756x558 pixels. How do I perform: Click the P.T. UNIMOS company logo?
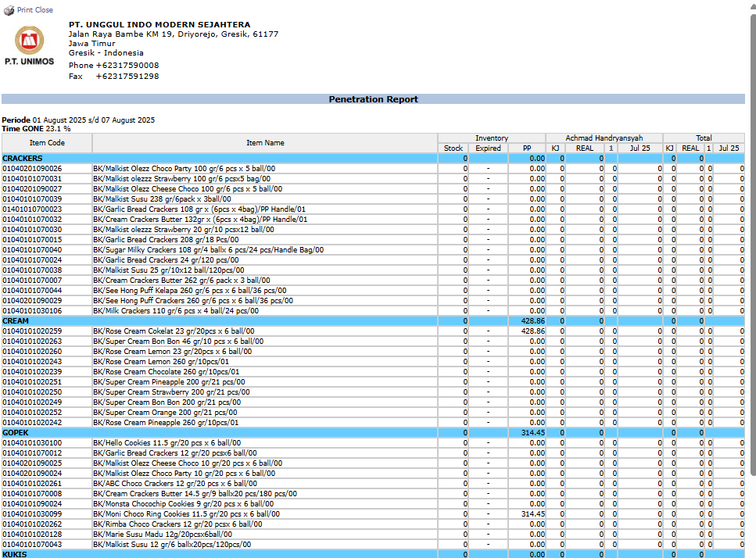click(x=30, y=44)
